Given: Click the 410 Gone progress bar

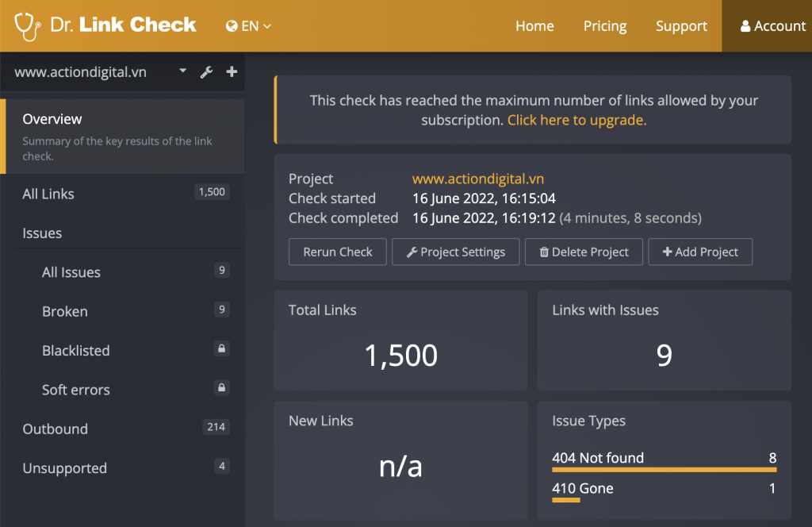Looking at the screenshot, I should click(566, 501).
